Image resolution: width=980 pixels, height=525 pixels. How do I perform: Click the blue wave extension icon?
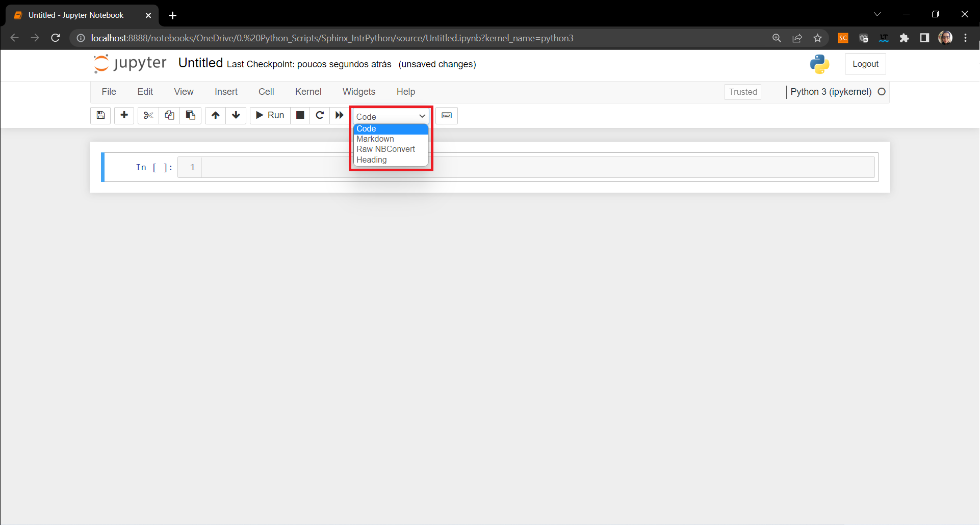884,38
